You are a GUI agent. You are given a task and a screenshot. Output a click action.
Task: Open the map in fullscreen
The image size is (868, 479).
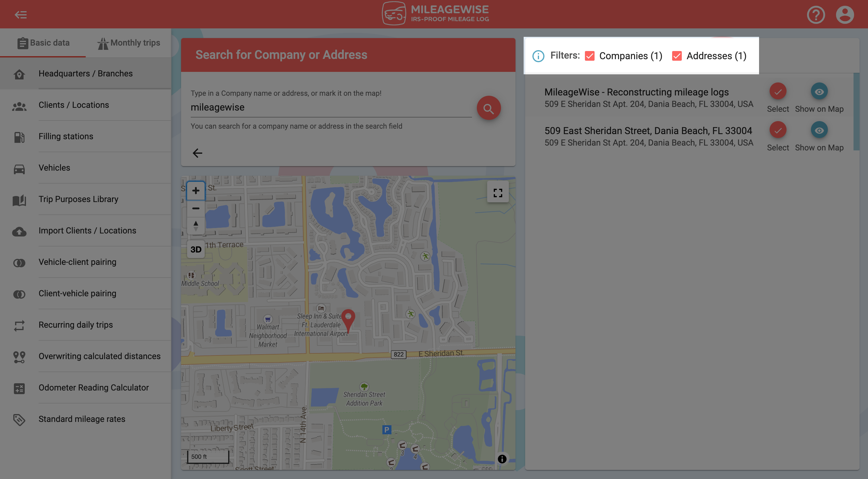tap(498, 192)
